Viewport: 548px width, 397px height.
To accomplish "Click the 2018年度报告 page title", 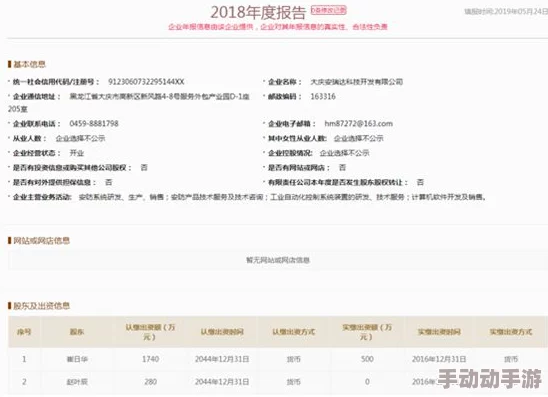I will (258, 13).
